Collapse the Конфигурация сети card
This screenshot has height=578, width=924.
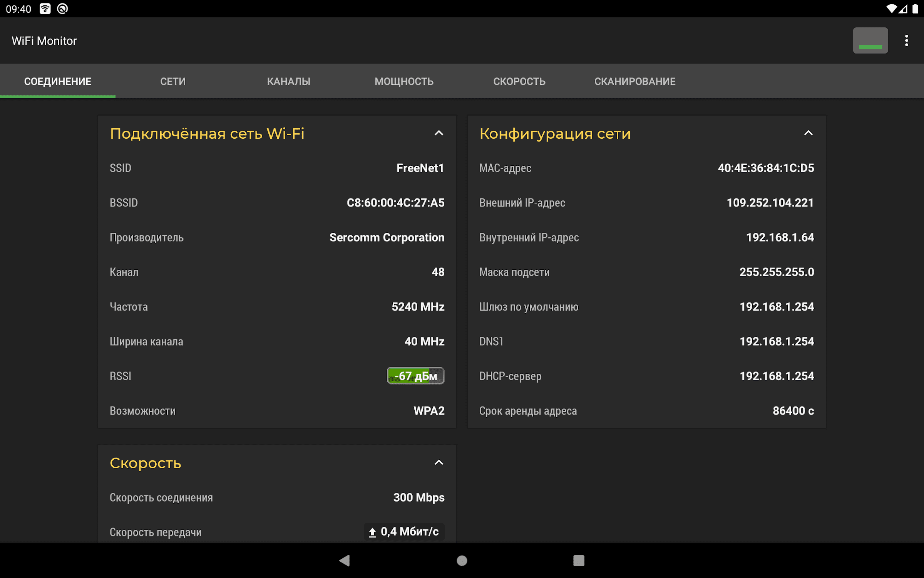click(x=808, y=133)
